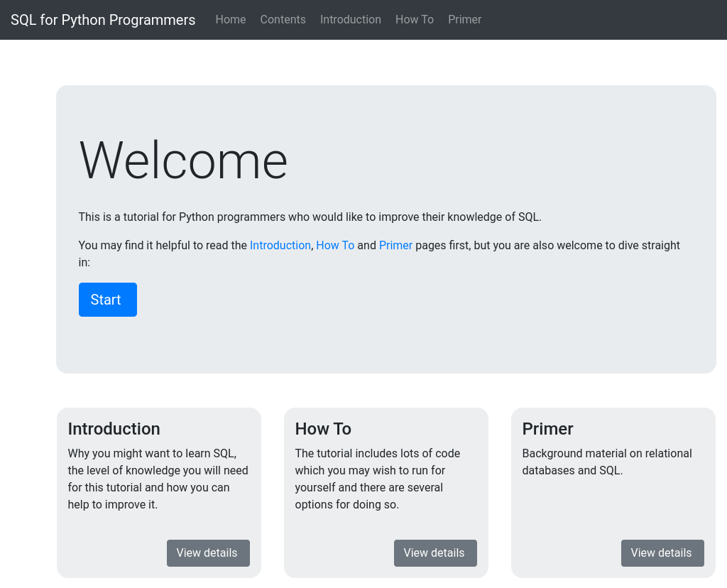Click View details on the Introduction card
This screenshot has width=727, height=588.
pos(208,552)
